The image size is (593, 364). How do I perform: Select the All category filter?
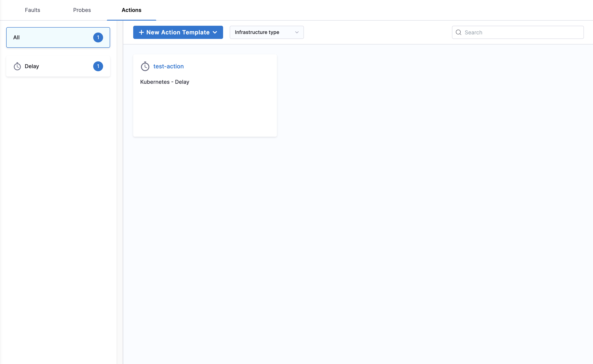(x=58, y=37)
